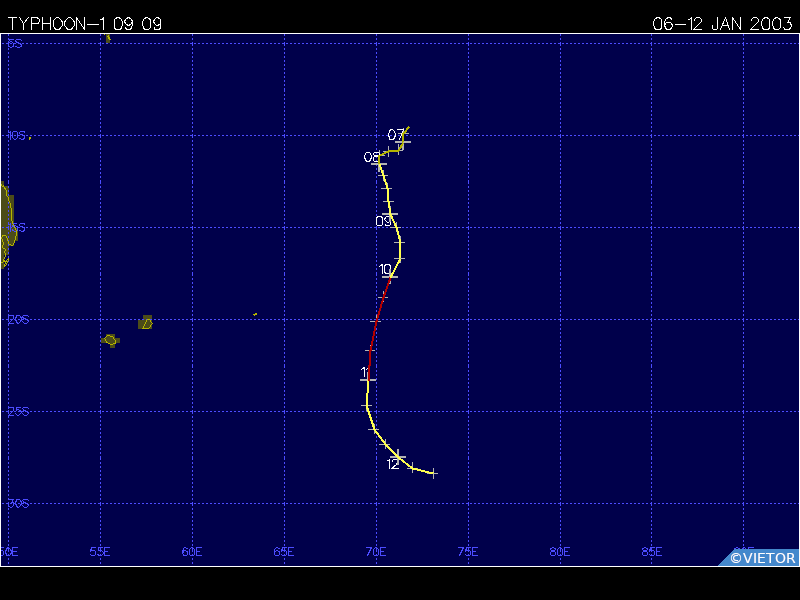Viewport: 800px width, 600px height.
Task: Click the "80E" longitude label
Action: click(x=560, y=552)
